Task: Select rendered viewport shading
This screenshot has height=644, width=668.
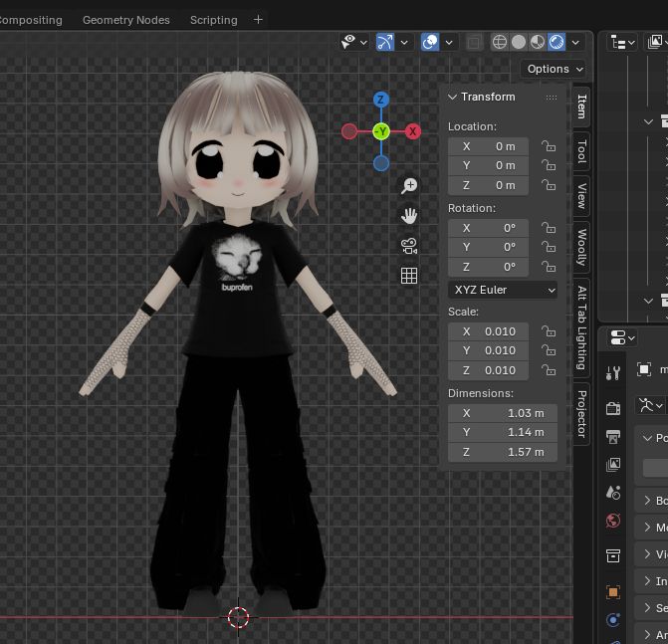Action: [x=557, y=42]
